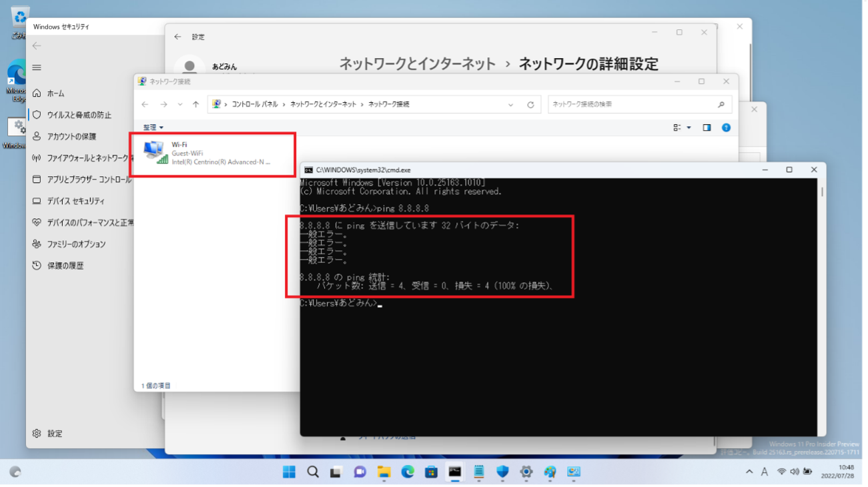868x487 pixels.
Task: Open the recent locations dropdown in ネットワーク接続
Action: pyautogui.click(x=180, y=105)
